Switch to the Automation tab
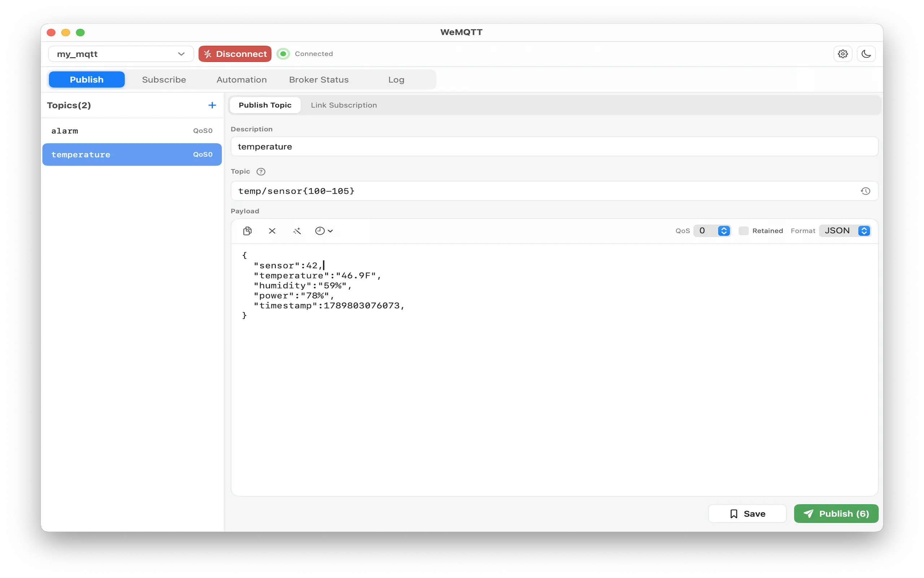This screenshot has width=924, height=578. [242, 79]
